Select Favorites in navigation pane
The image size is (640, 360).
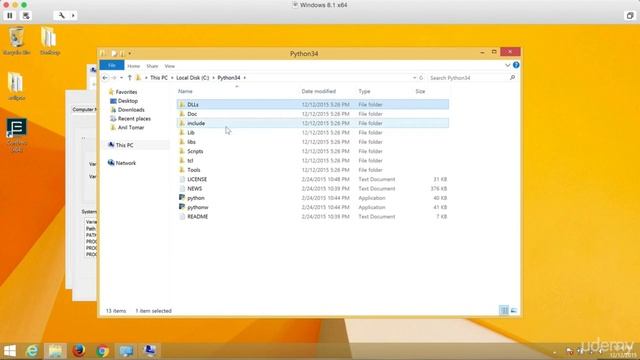click(126, 92)
